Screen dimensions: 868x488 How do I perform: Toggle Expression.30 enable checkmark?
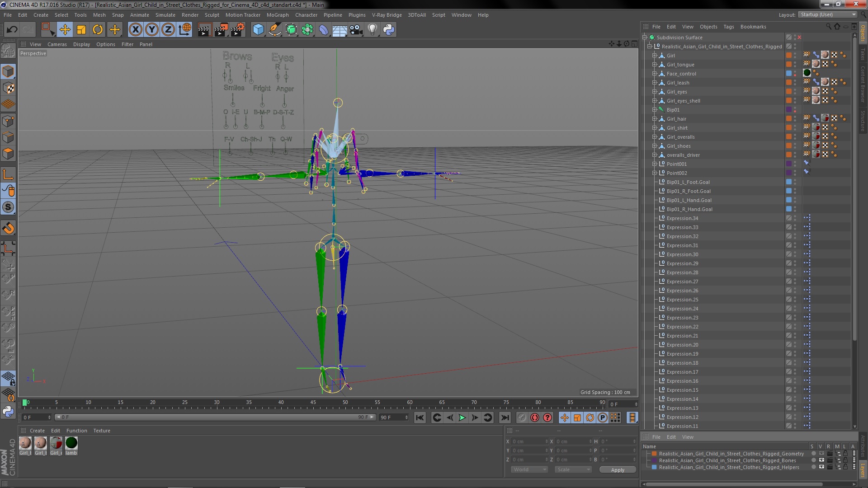click(x=789, y=254)
